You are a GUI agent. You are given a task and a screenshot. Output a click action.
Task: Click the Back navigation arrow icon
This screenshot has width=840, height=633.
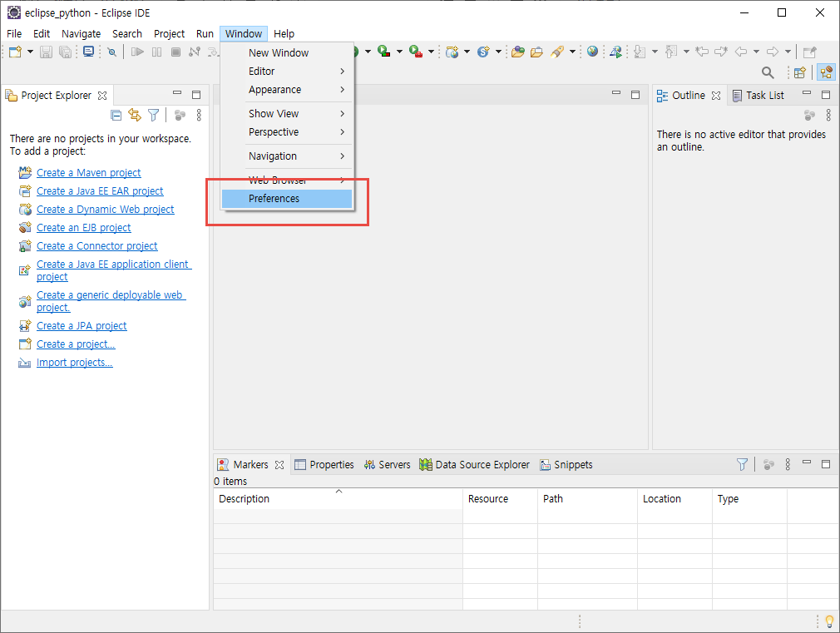(741, 52)
